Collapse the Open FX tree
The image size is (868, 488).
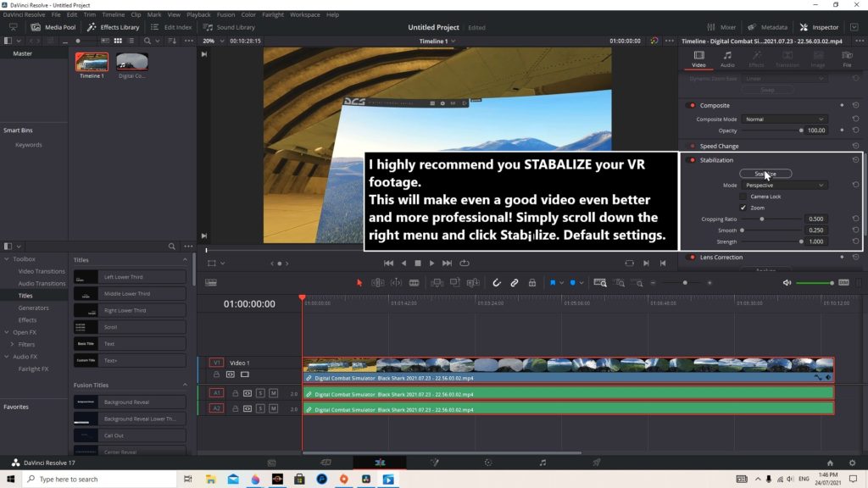pos(7,332)
